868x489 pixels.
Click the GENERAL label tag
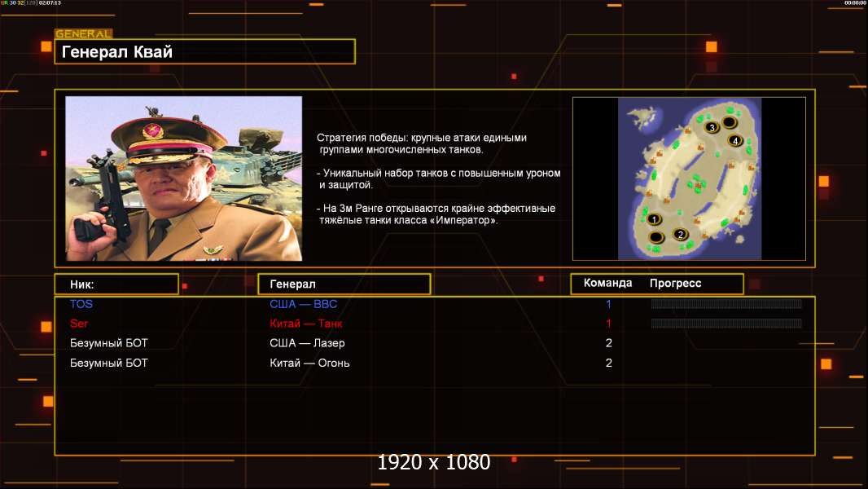pyautogui.click(x=84, y=33)
